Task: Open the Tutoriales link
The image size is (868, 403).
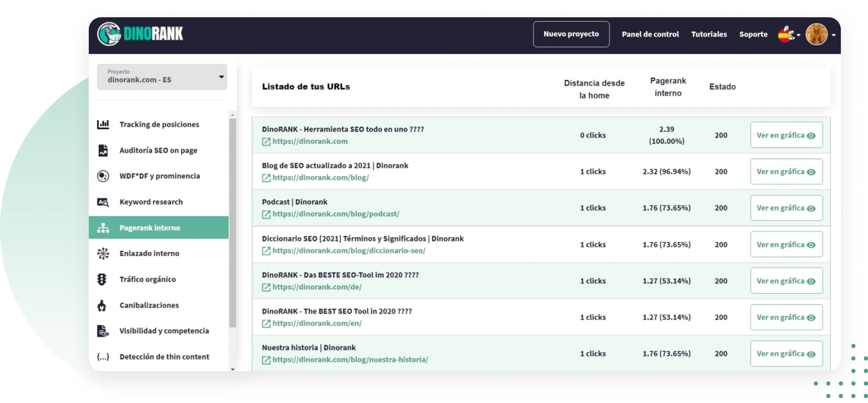Action: [709, 34]
